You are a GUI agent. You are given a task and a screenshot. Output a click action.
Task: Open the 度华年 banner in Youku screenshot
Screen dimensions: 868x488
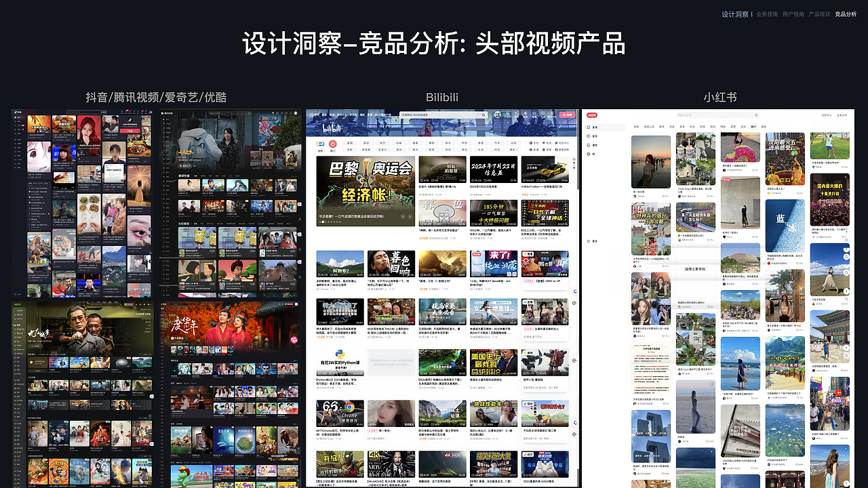click(x=231, y=327)
